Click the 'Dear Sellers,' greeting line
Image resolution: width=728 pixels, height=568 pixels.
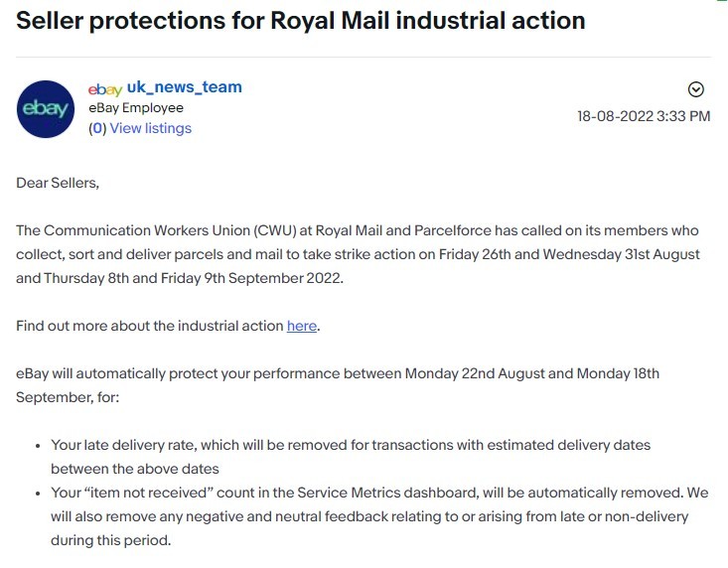(58, 183)
